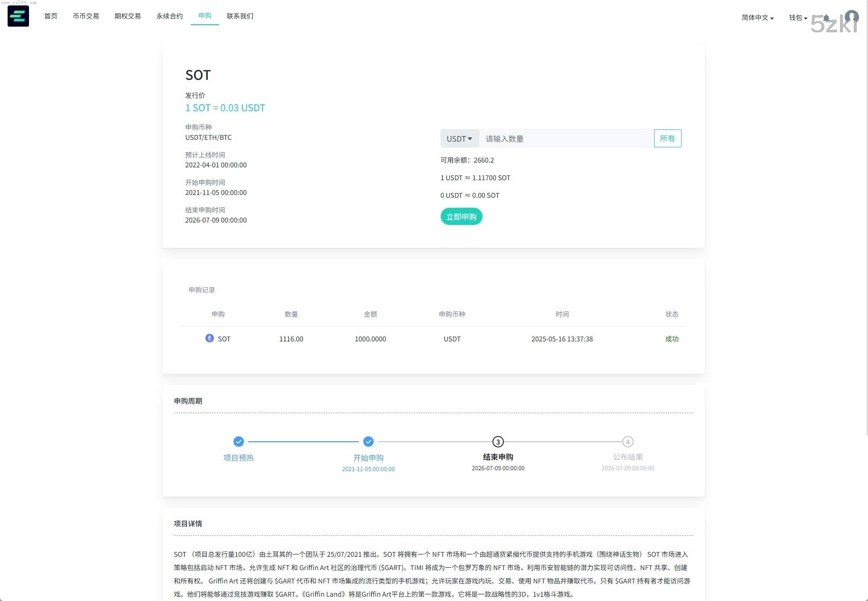Open the 联系我们 link
This screenshot has width=868, height=601.
pos(240,16)
